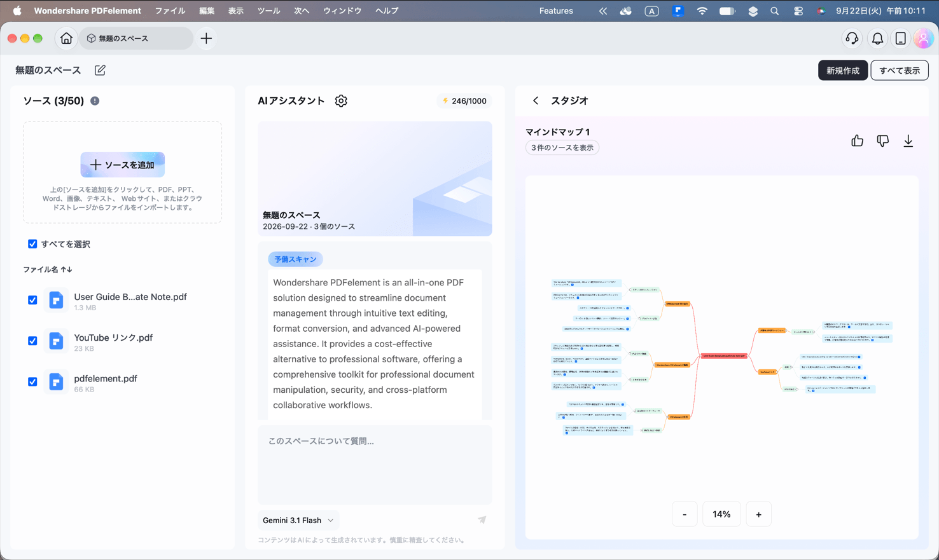Click the ソースを追加 button
Image resolution: width=939 pixels, height=560 pixels.
coord(122,165)
